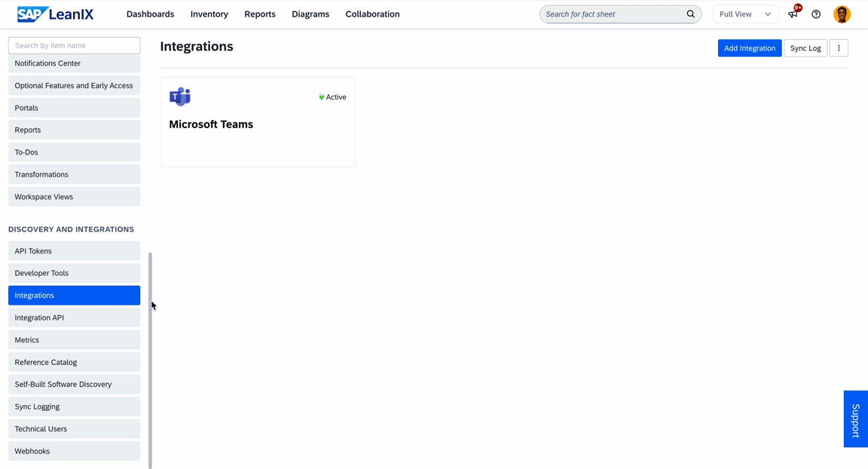Open the user profile avatar
This screenshot has width=868, height=469.
(x=842, y=14)
